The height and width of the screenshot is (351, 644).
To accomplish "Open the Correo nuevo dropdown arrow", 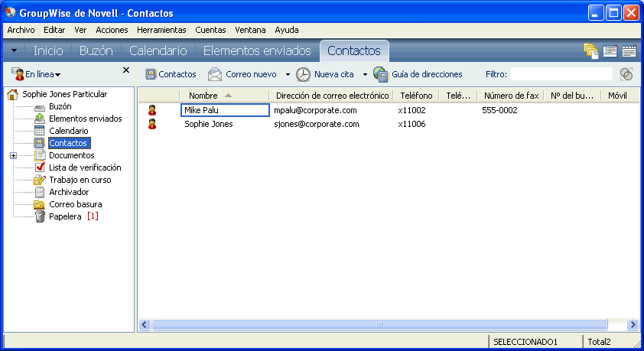I will point(288,75).
